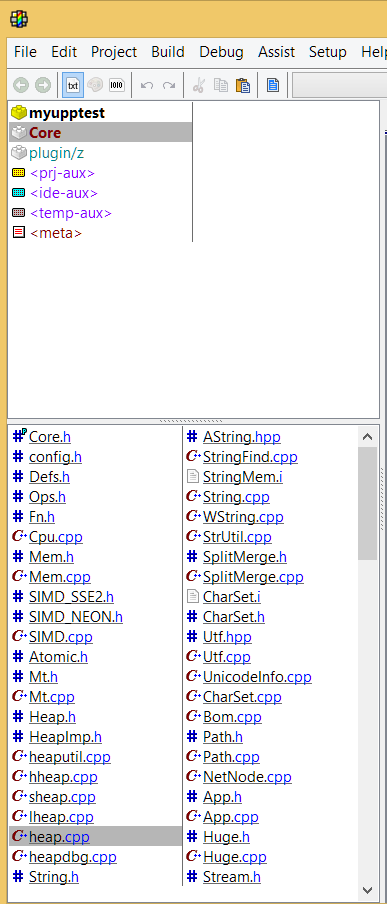This screenshot has width=387, height=904.
Task: Click the undo arrow icon
Action: 147,86
